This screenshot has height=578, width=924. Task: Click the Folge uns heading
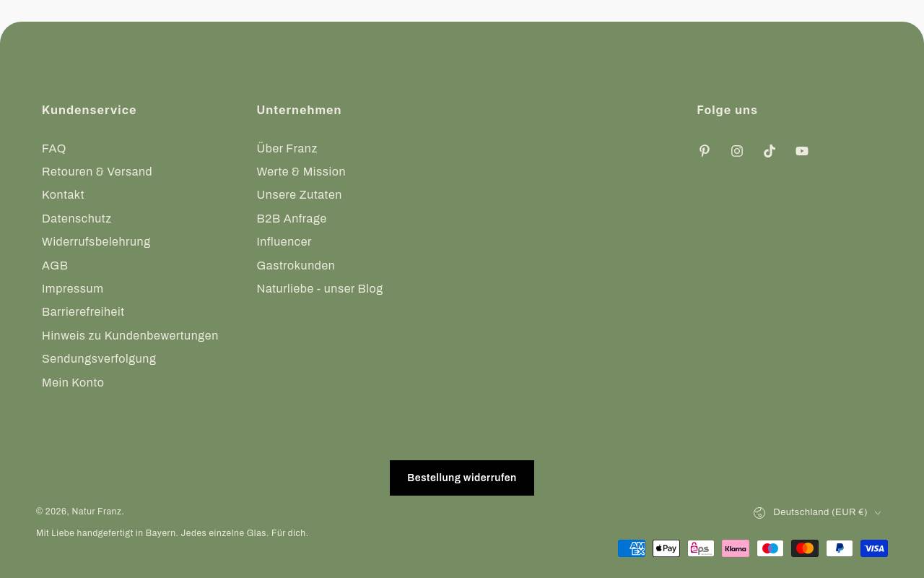pos(727,110)
